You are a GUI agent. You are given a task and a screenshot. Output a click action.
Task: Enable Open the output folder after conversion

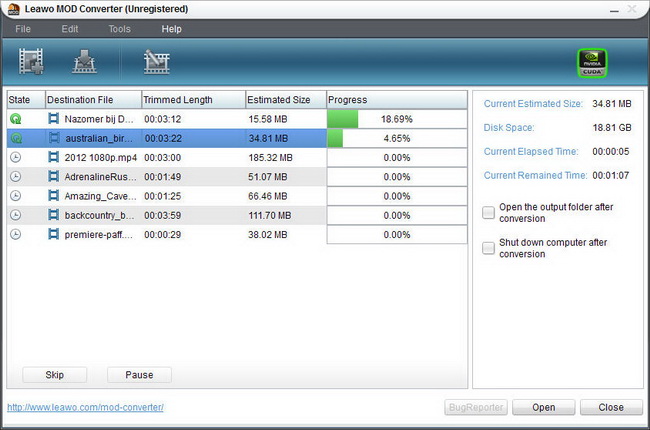[489, 212]
